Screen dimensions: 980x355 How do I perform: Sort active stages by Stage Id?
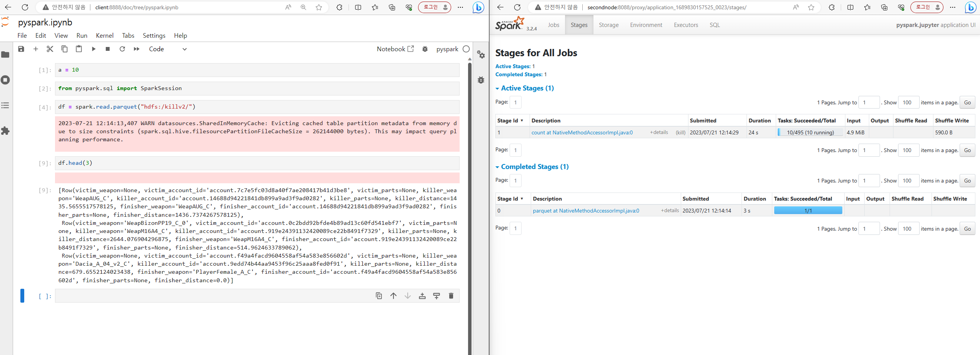(x=510, y=121)
